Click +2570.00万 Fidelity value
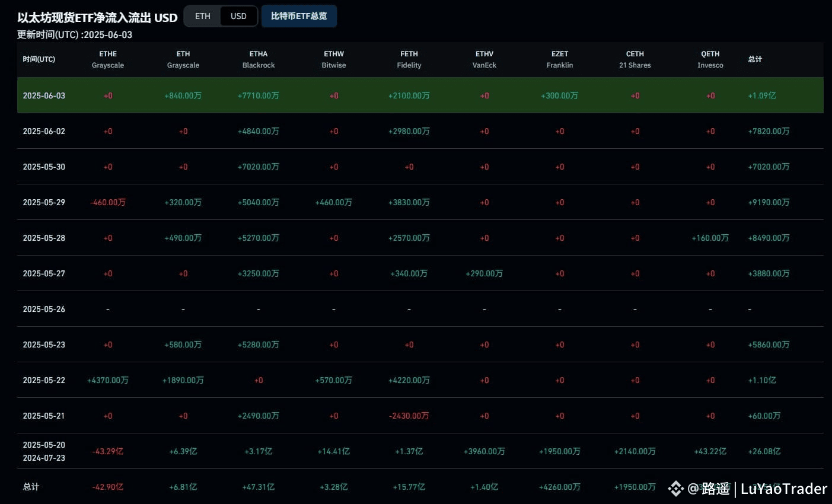This screenshot has width=832, height=504. point(409,238)
